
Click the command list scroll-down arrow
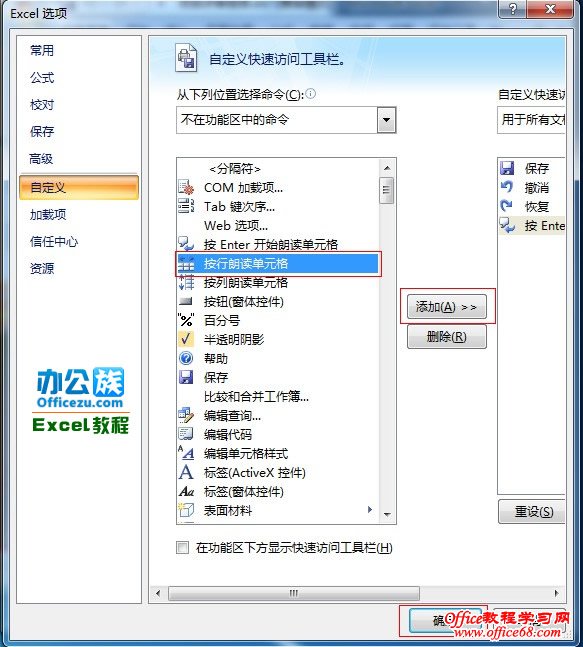coord(387,515)
